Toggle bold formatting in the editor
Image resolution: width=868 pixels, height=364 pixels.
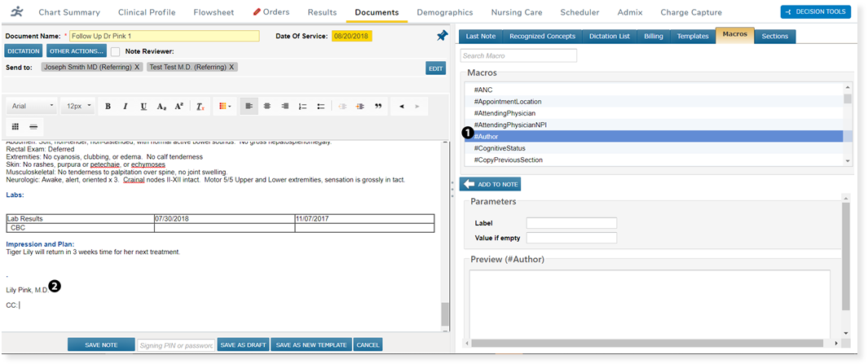pyautogui.click(x=108, y=106)
